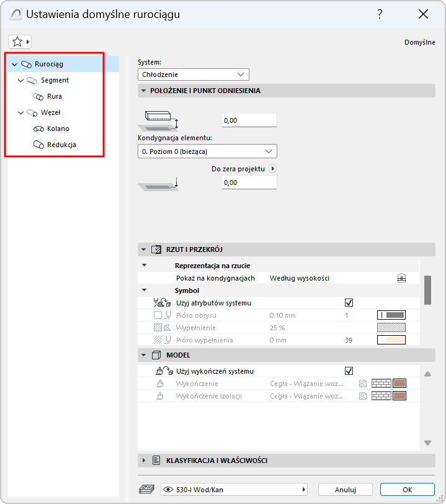446x504 pixels.
Task: Open the 530-I Wod/Kan layer selector
Action: (234, 490)
